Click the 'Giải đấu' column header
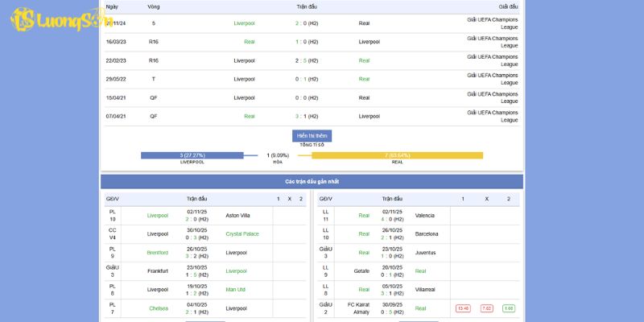Viewport: 644px width, 322px height. click(508, 6)
